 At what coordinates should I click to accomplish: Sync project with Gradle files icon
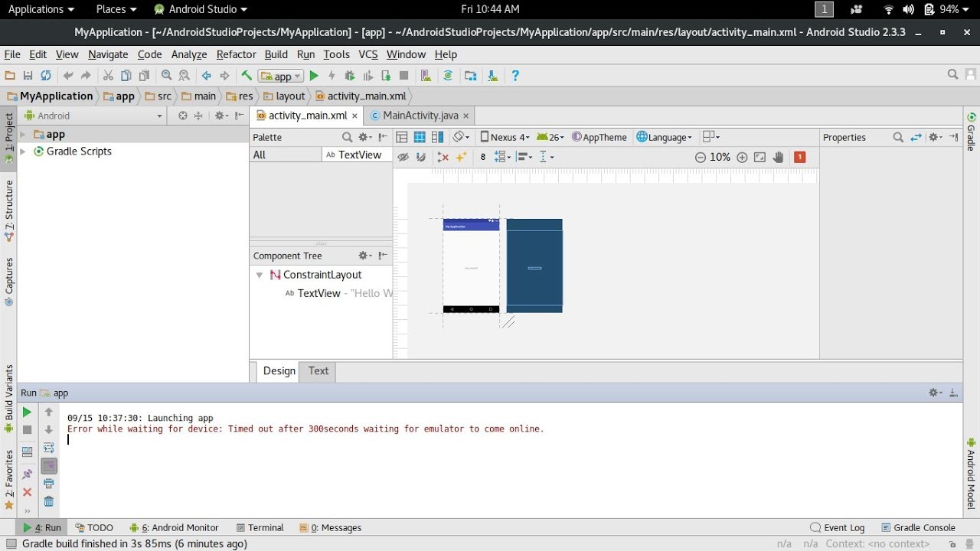pyautogui.click(x=448, y=76)
